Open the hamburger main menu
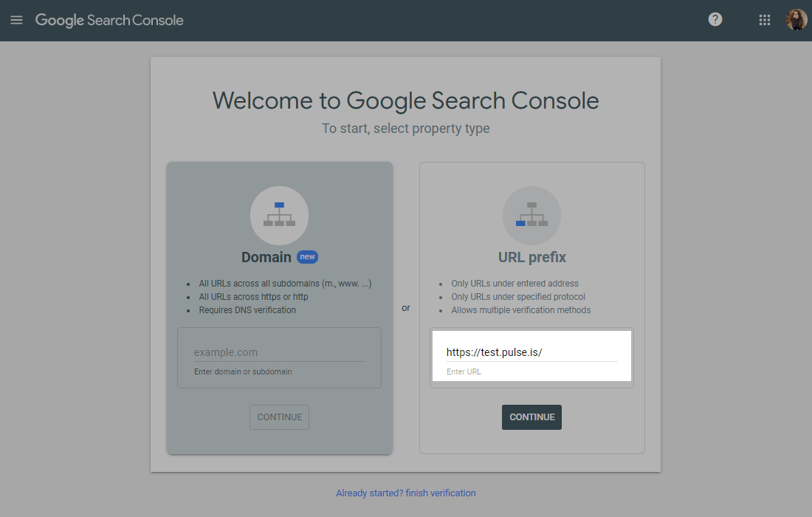This screenshot has height=517, width=812. coord(16,20)
